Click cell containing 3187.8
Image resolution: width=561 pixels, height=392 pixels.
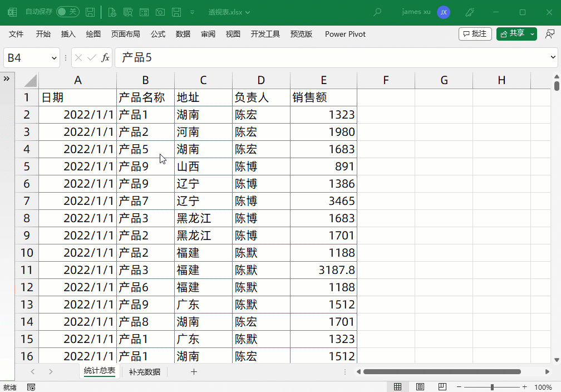tap(323, 270)
